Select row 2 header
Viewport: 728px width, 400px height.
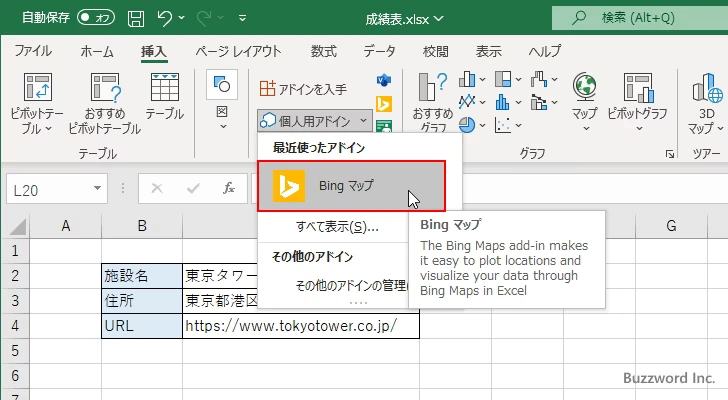[x=15, y=276]
